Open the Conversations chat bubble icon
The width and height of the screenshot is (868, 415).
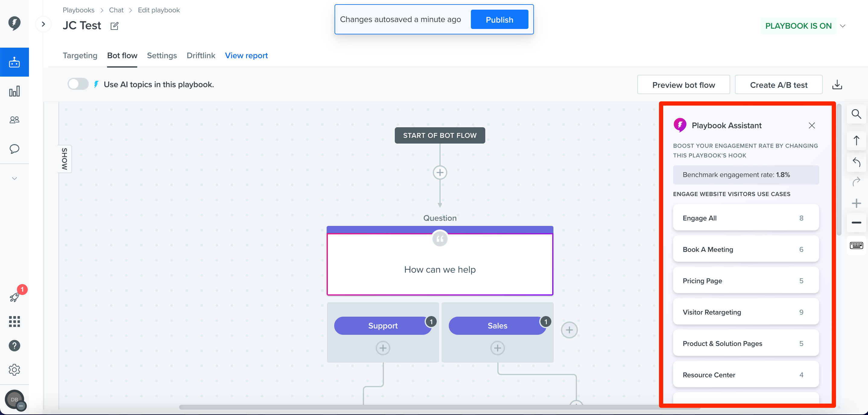click(x=14, y=149)
